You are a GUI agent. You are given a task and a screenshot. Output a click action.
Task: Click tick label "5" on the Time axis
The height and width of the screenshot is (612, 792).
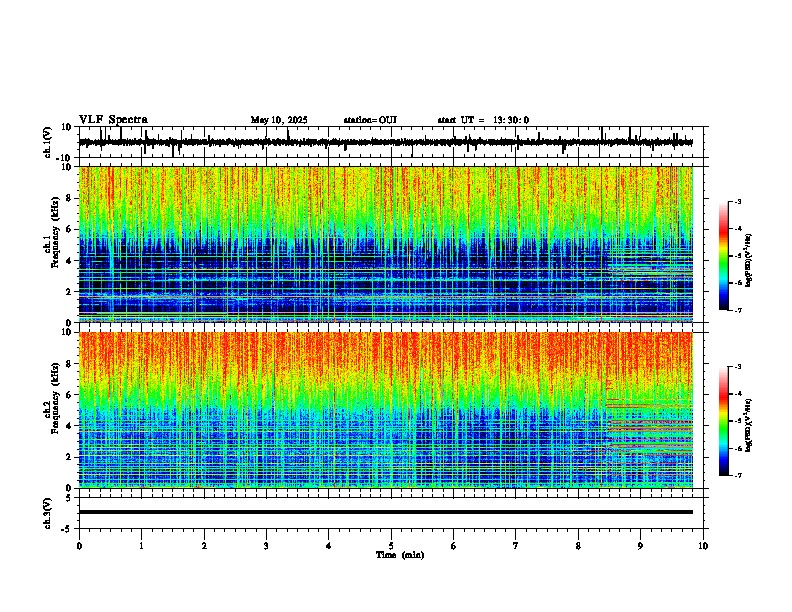391,546
